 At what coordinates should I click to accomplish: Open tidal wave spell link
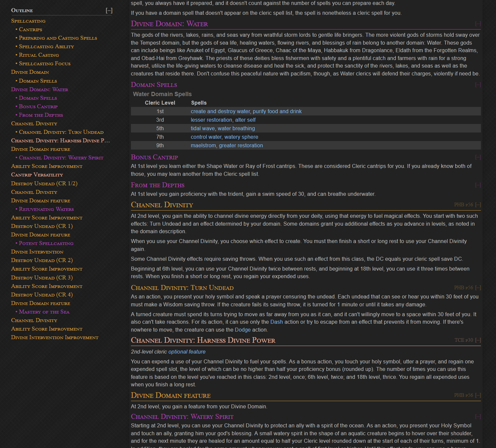203,128
